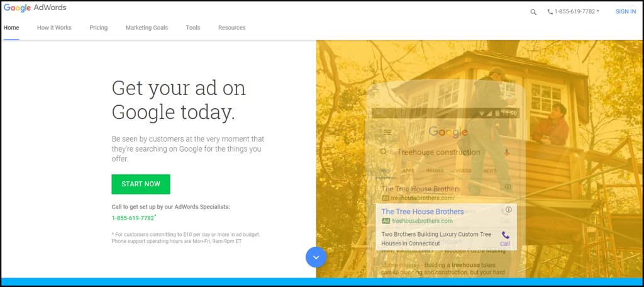Click the info icon in highlighted ad
Image resolution: width=644 pixels, height=287 pixels.
coord(508,210)
